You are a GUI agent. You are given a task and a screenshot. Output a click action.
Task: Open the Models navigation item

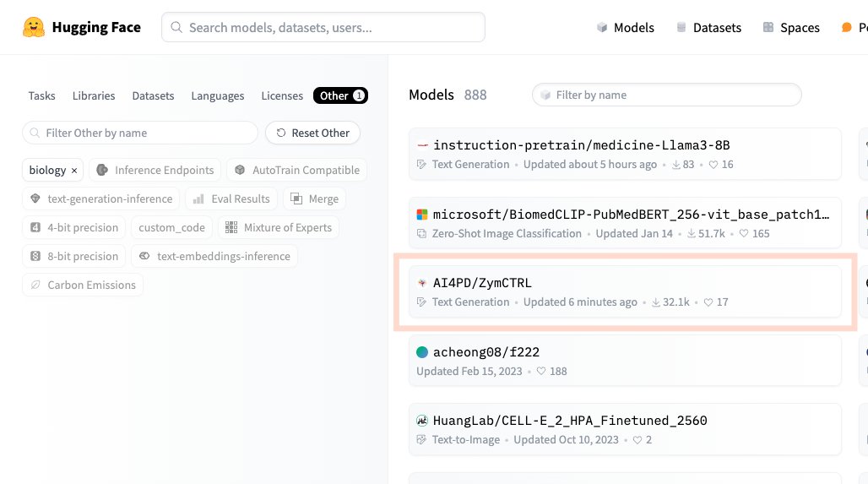tap(626, 28)
